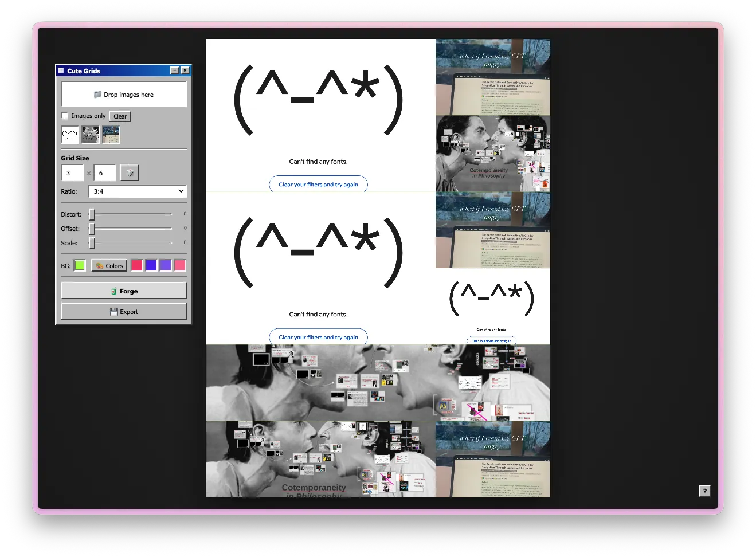This screenshot has height=557, width=756.
Task: Export the grid with the Export button
Action: (x=124, y=312)
